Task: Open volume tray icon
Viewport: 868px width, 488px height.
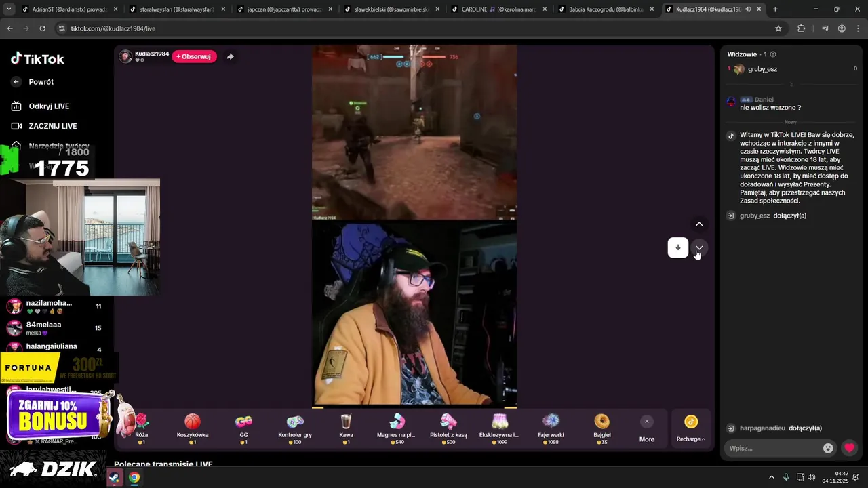Action: 812,477
